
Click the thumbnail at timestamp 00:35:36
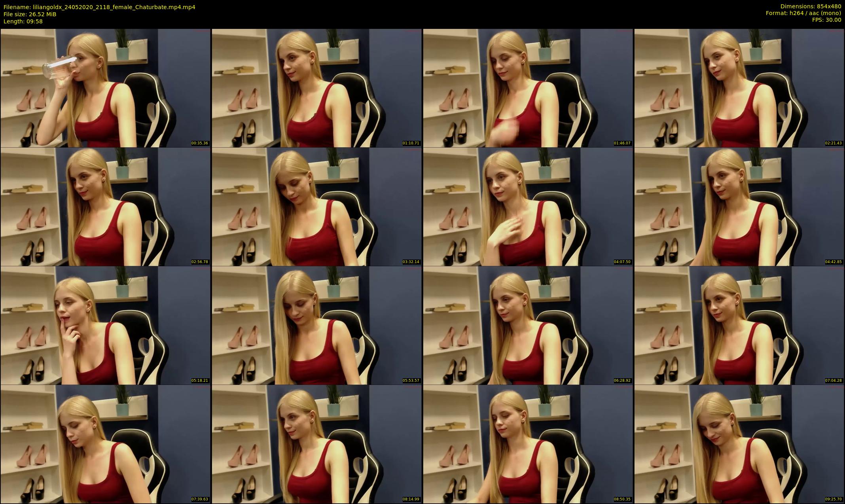(x=105, y=88)
